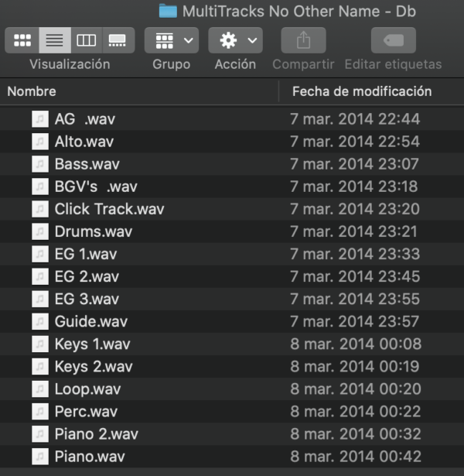
Task: Click the folder icon in title bar
Action: point(168,11)
